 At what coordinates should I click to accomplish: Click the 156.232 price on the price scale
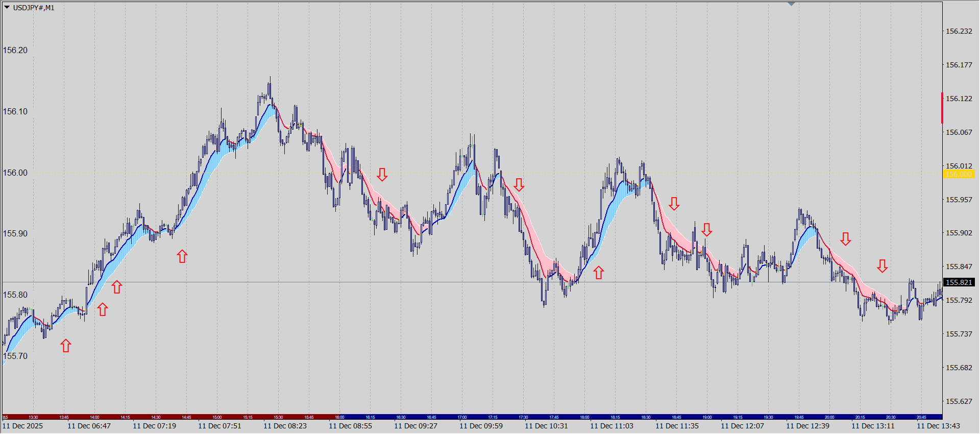(959, 31)
